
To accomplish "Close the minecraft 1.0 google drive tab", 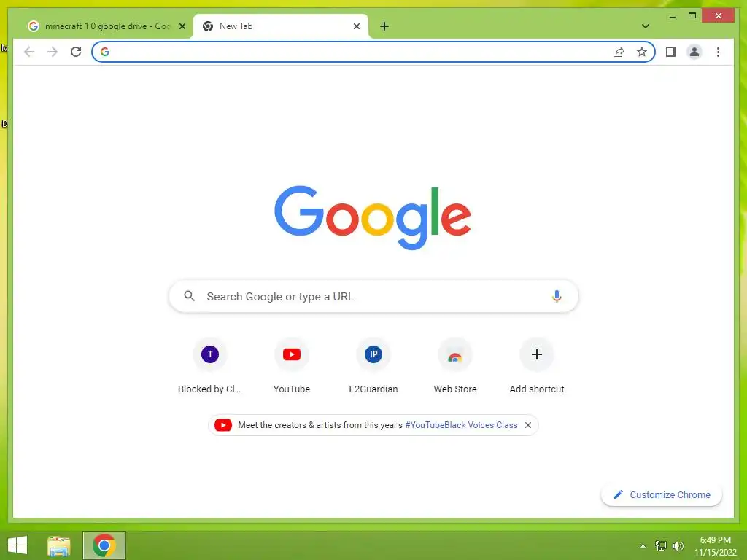I will click(182, 26).
